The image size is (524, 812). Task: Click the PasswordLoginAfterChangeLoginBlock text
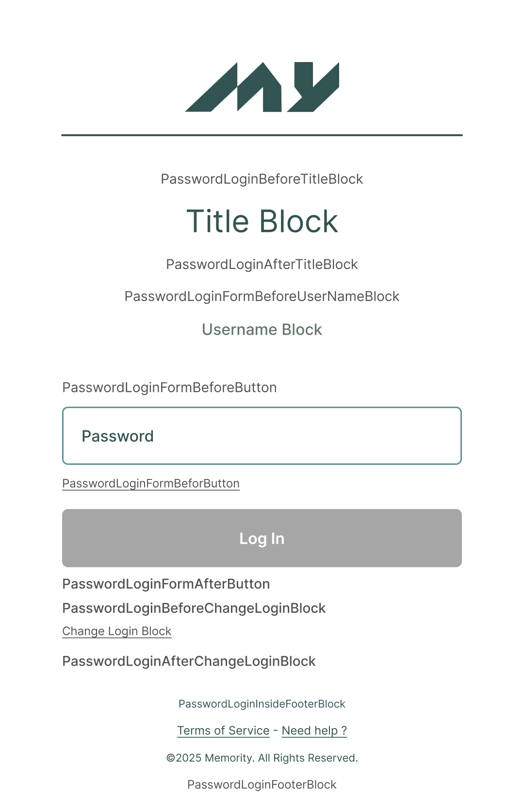(x=188, y=661)
